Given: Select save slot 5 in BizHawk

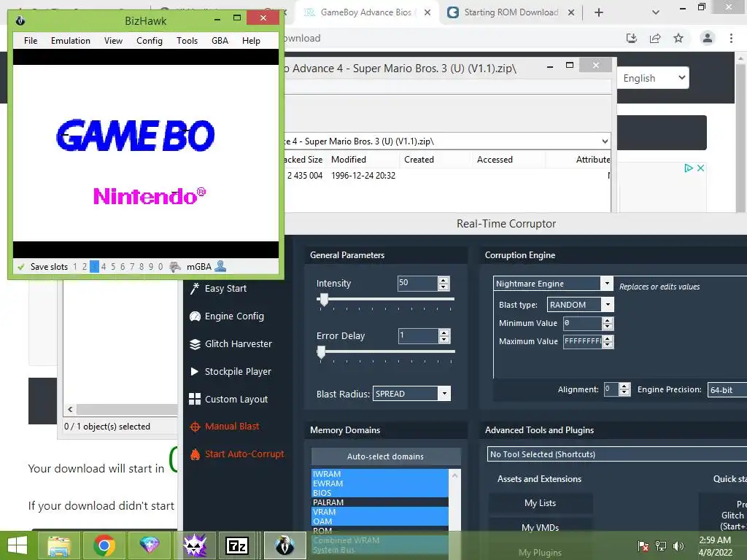Looking at the screenshot, I should pyautogui.click(x=113, y=267).
